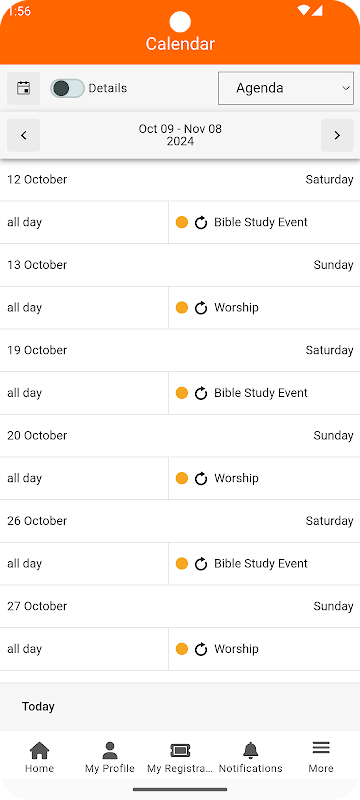Viewport: 360px width, 800px height.
Task: Go to next date range with right chevron
Action: coord(337,135)
